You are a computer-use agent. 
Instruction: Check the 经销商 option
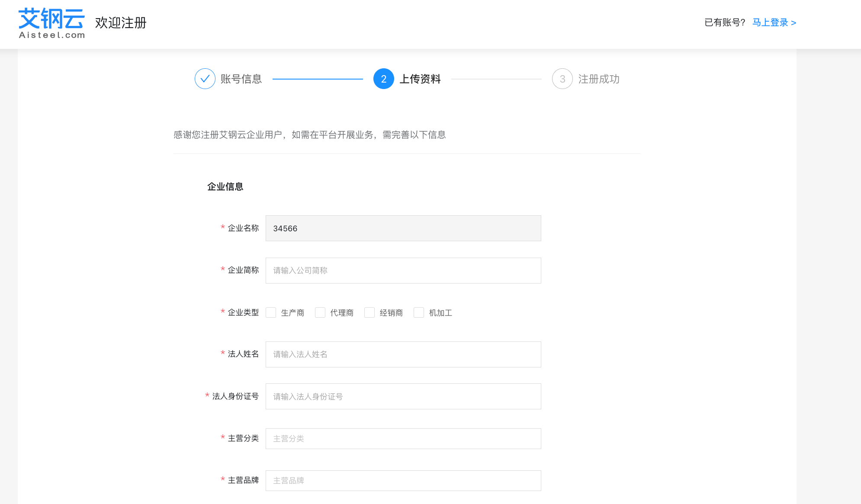point(369,313)
